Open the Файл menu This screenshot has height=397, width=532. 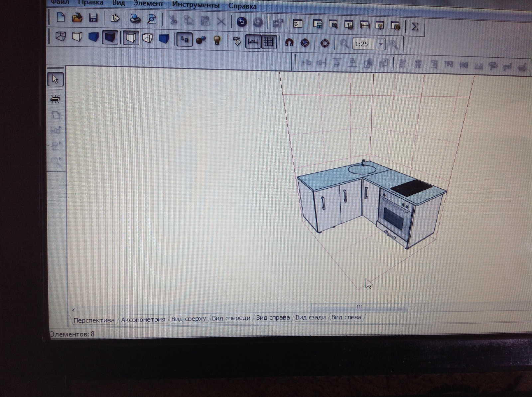point(60,2)
